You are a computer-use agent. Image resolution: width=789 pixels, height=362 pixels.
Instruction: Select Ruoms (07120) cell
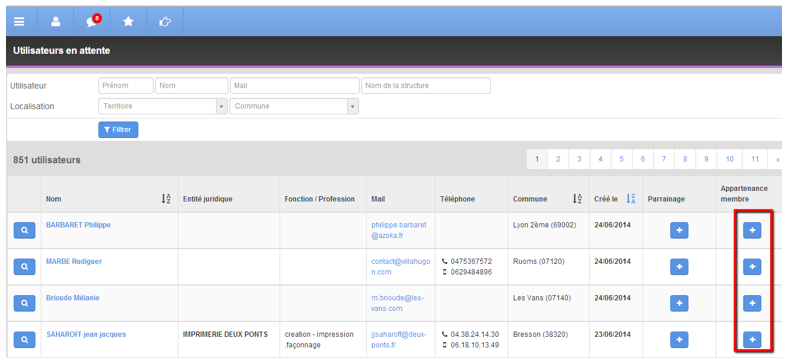pos(538,261)
